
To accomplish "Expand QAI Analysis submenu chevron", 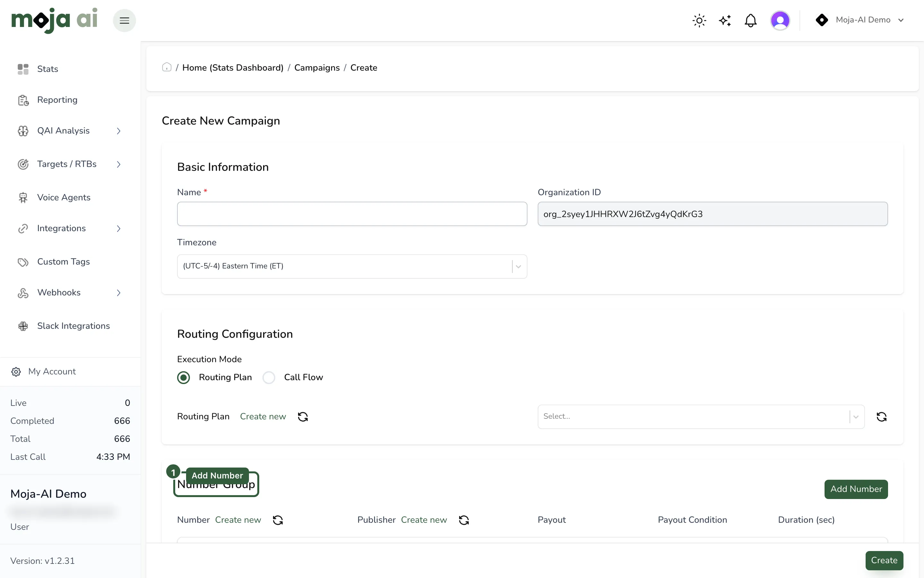I will click(x=119, y=131).
